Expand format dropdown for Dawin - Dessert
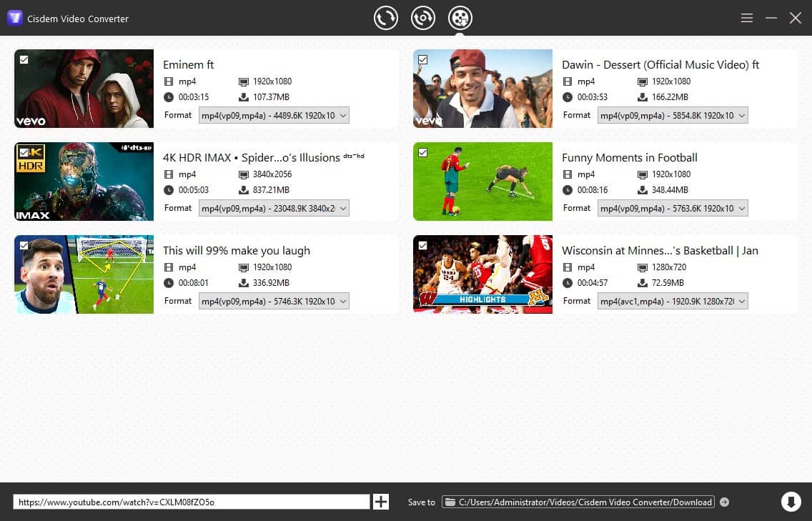812x521 pixels. [673, 116]
